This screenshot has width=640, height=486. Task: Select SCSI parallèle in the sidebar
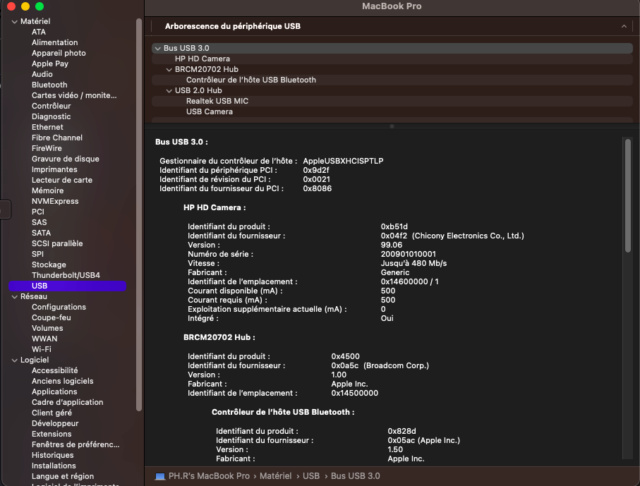(57, 244)
